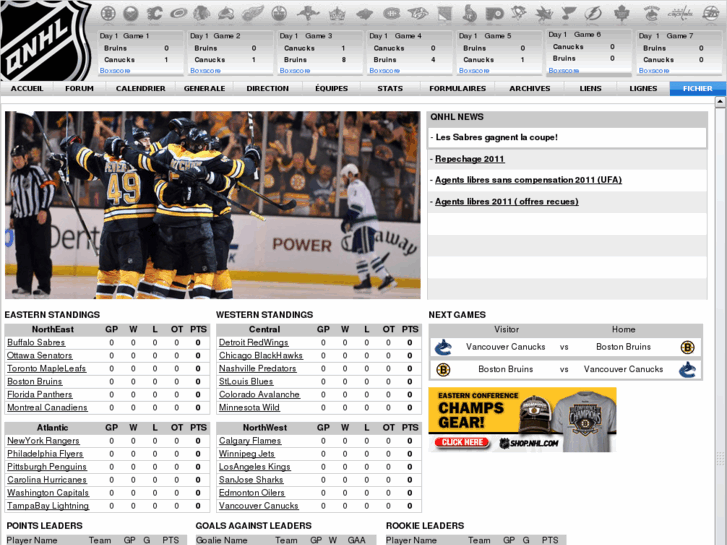Click the QNHL shield logo
This screenshot has width=727, height=545.
point(45,40)
